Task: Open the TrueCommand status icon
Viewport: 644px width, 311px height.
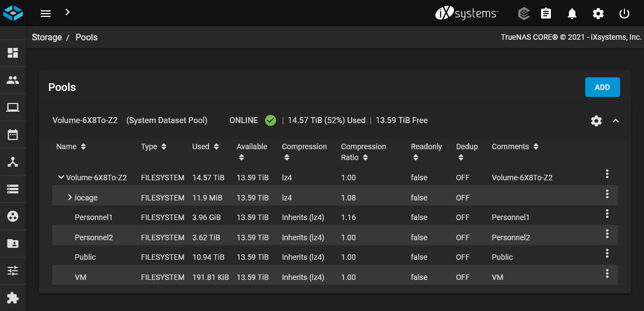Action: point(524,14)
